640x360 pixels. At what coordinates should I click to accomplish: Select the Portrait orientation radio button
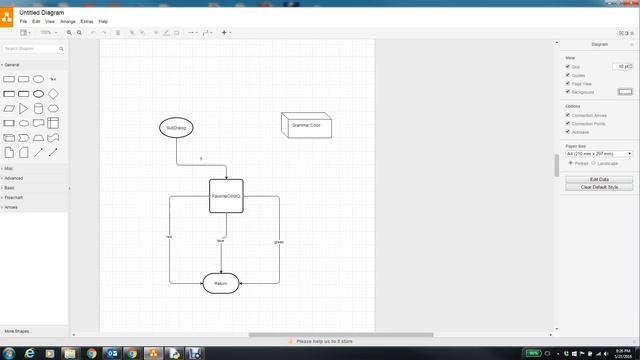[x=571, y=163]
